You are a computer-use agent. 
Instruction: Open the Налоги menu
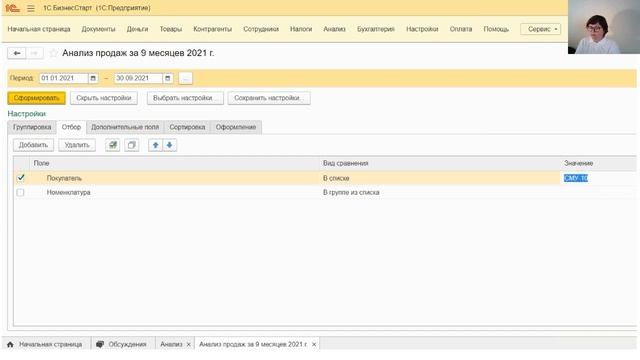pos(301,29)
